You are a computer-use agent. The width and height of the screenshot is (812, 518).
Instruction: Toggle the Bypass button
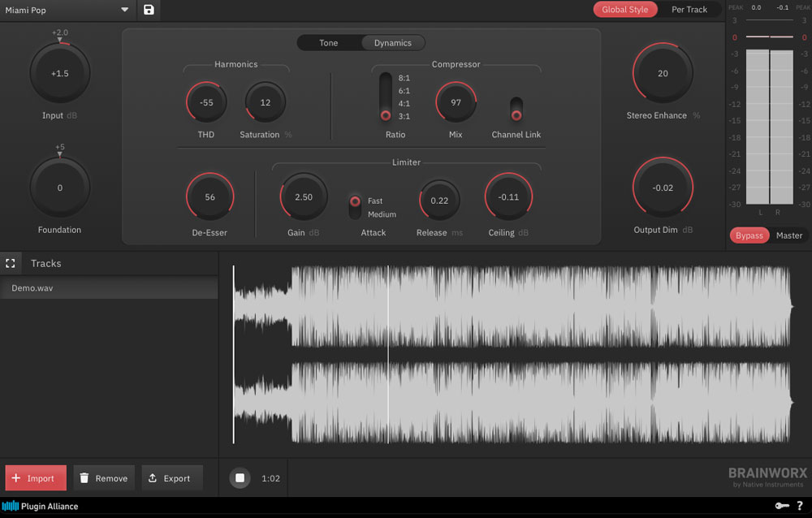click(x=749, y=235)
